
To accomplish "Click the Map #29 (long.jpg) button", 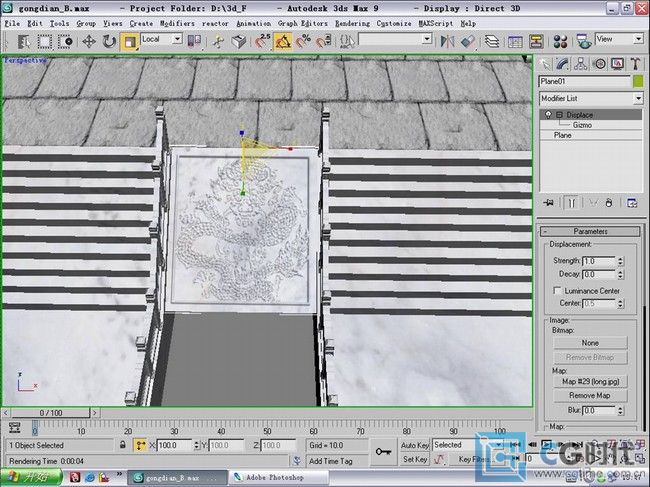I will (x=590, y=381).
